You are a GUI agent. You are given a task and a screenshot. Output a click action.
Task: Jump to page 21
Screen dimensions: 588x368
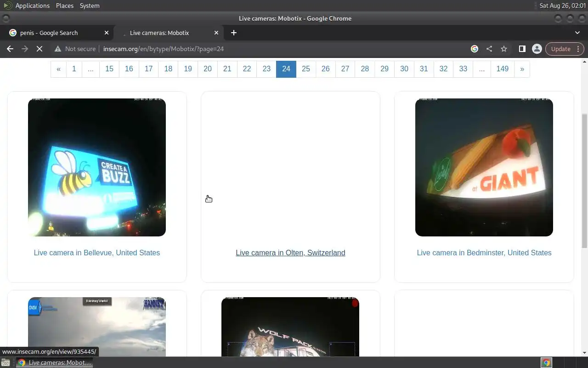[x=227, y=69]
